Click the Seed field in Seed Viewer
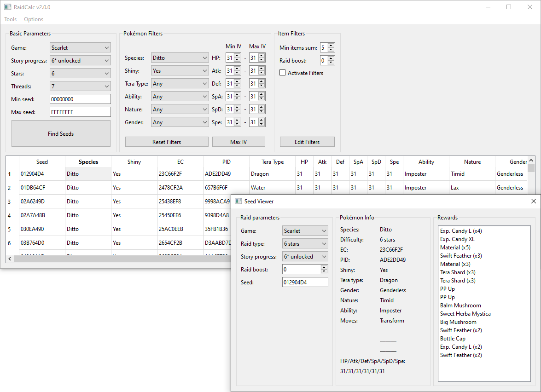The image size is (541, 392). pyautogui.click(x=305, y=282)
